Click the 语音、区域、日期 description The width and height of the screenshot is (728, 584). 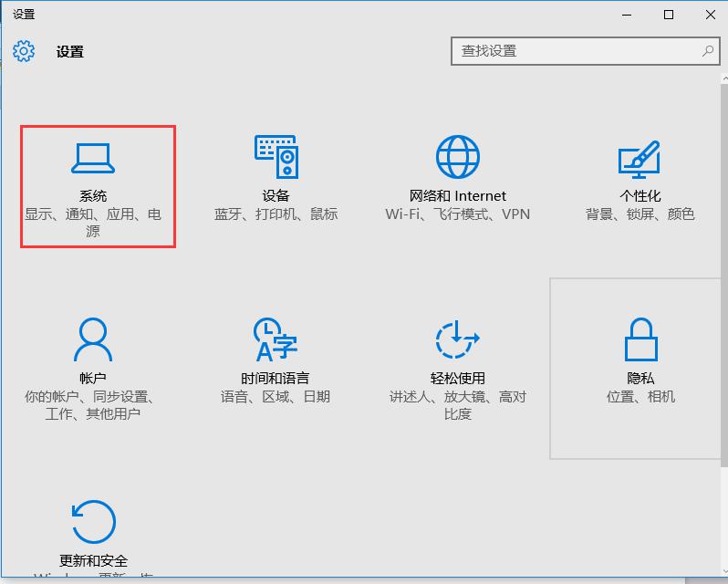click(276, 396)
